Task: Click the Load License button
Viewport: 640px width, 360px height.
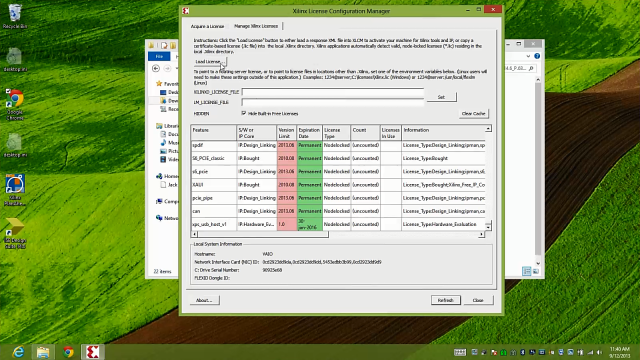Action: (x=209, y=62)
